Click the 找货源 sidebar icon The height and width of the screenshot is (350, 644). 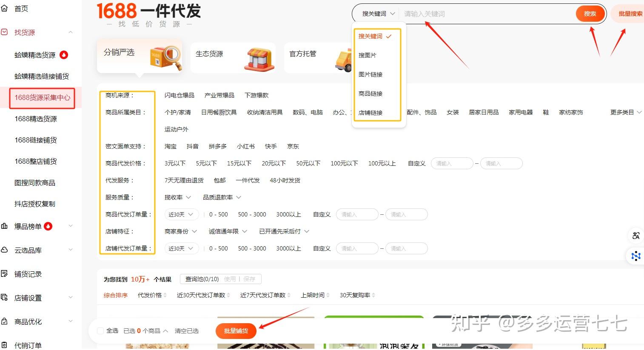(4, 32)
